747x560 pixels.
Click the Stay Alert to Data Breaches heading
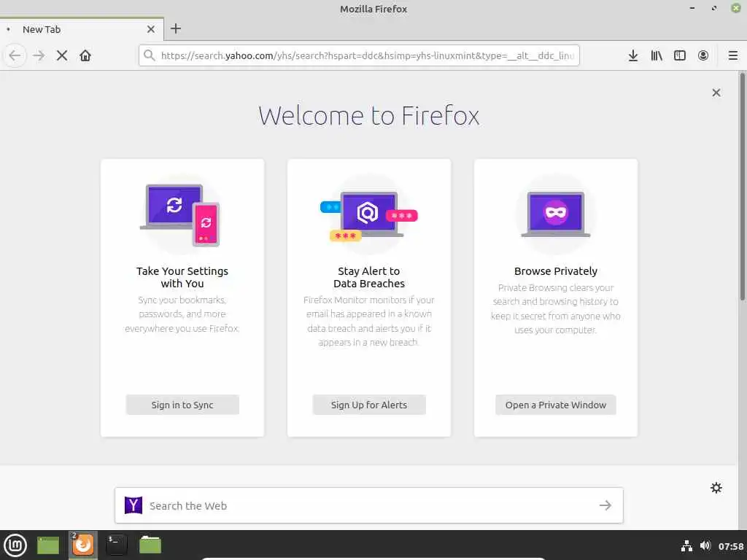369,277
